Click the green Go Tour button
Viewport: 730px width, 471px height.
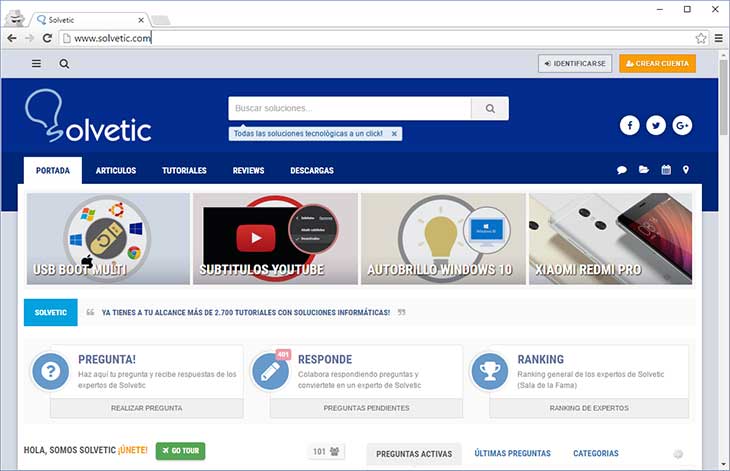181,451
